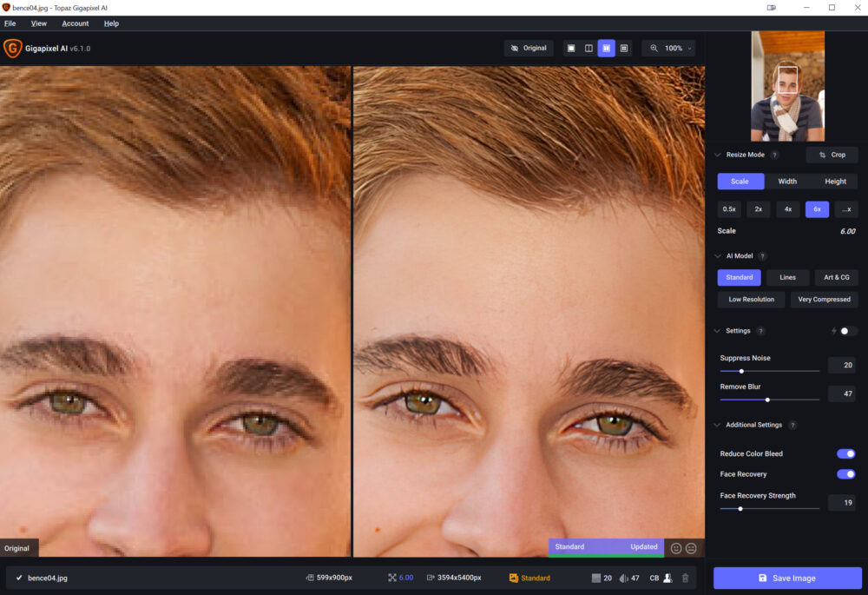The width and height of the screenshot is (868, 595).
Task: Open the File menu
Action: [x=10, y=23]
